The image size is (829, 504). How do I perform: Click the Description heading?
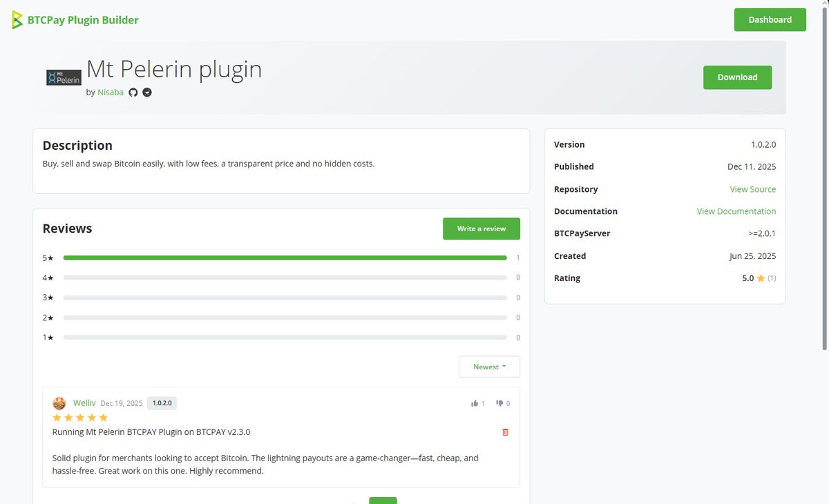tap(77, 146)
